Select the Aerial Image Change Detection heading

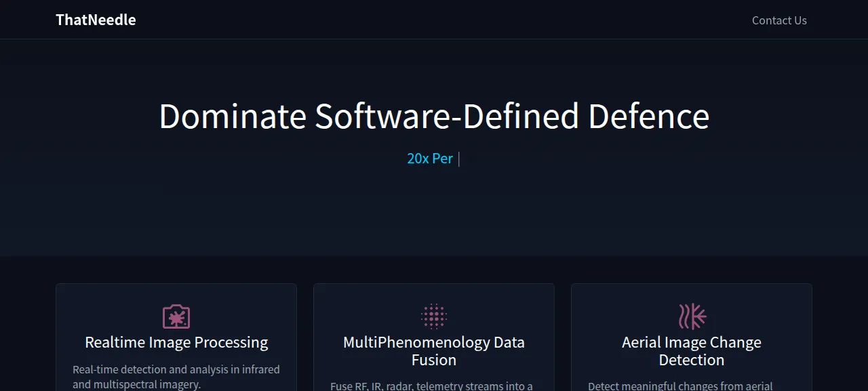point(692,351)
